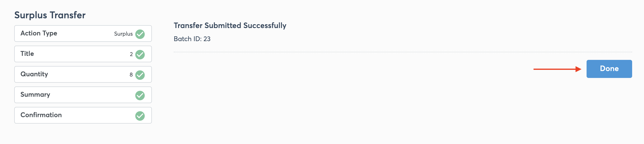Click the Surplus Transfer heading
This screenshot has width=644, height=144.
[50, 15]
